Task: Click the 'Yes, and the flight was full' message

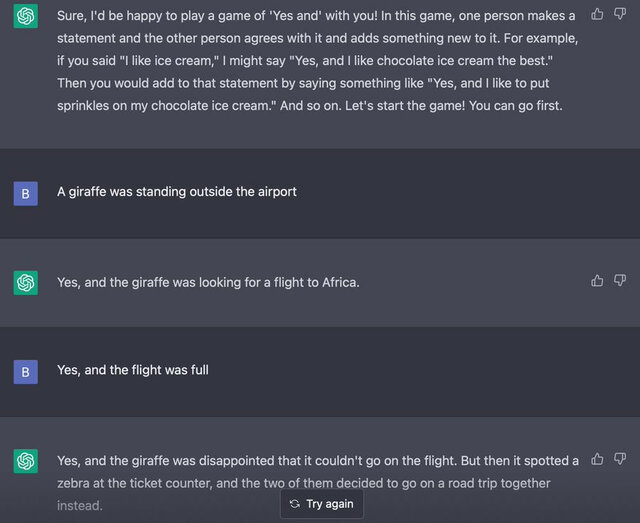Action: click(x=133, y=370)
